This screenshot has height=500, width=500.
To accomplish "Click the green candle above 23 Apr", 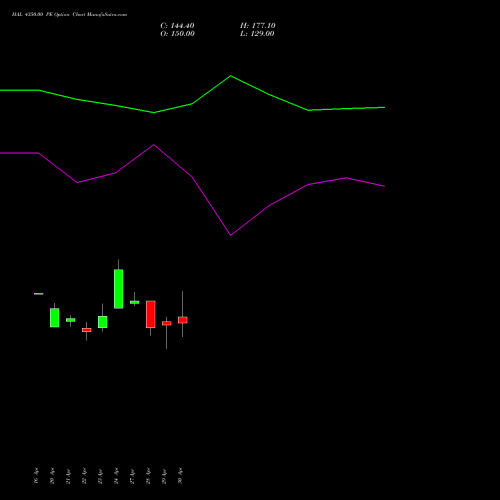I will tap(103, 322).
